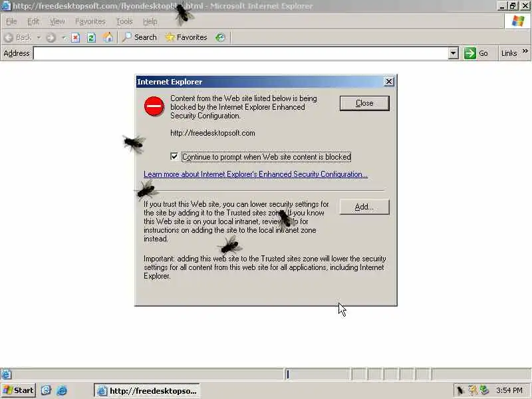This screenshot has height=399, width=532.
Task: Click inside the Address bar field
Action: (x=241, y=53)
